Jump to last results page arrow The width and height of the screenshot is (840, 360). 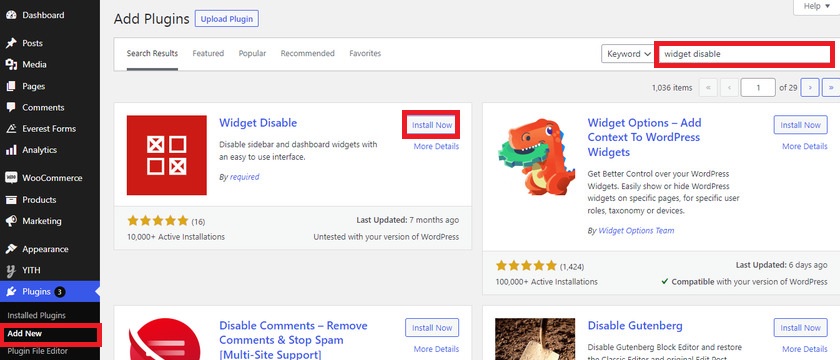[x=831, y=87]
